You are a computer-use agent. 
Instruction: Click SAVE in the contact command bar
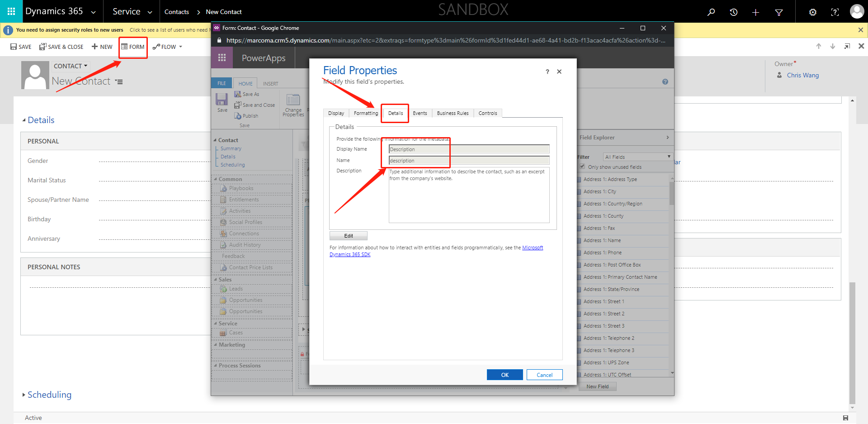[21, 47]
